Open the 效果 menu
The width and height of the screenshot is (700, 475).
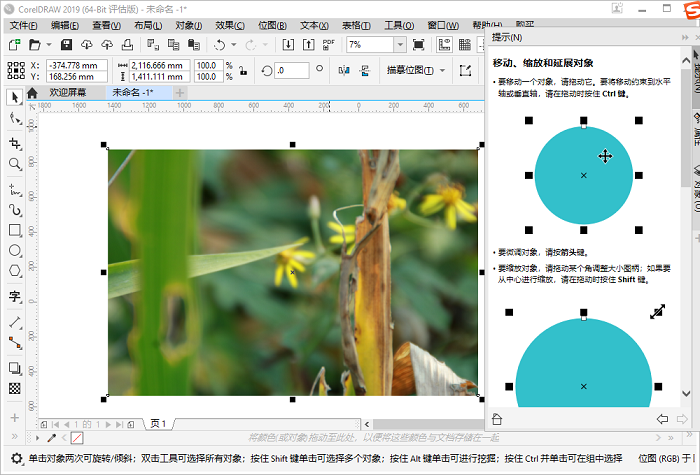230,24
